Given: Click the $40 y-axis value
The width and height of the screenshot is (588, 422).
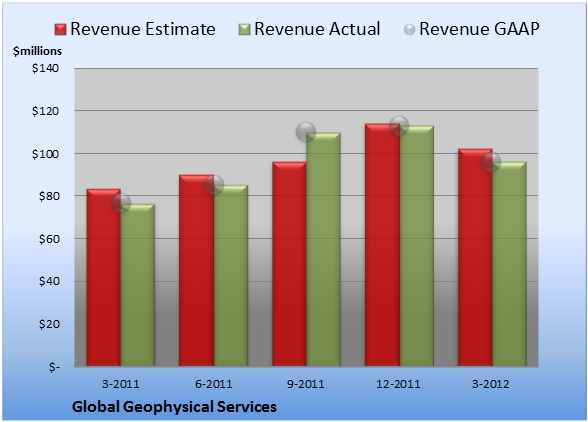Looking at the screenshot, I should pyautogui.click(x=49, y=281).
